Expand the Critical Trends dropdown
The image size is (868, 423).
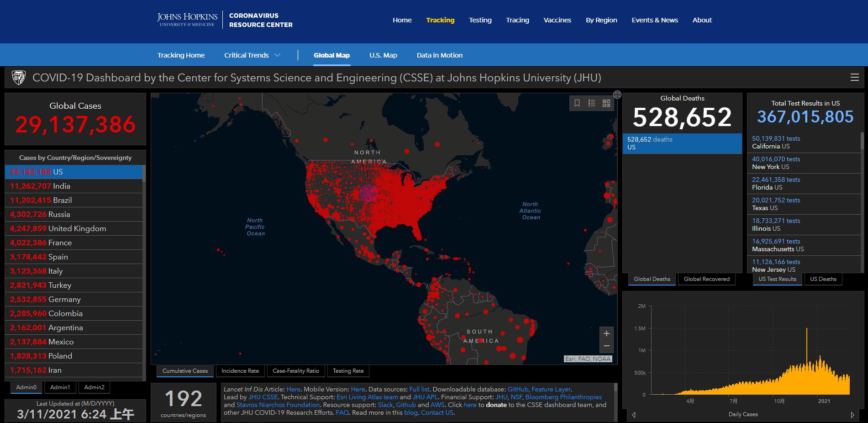pos(253,55)
